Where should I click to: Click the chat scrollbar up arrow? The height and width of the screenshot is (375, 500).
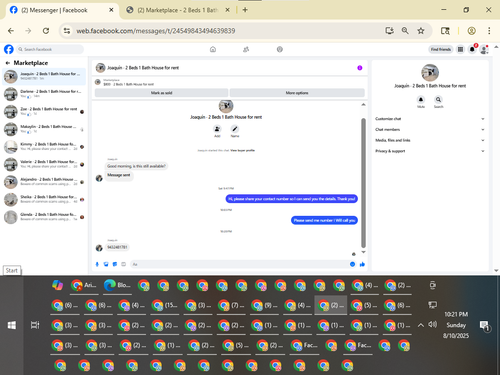point(363,105)
